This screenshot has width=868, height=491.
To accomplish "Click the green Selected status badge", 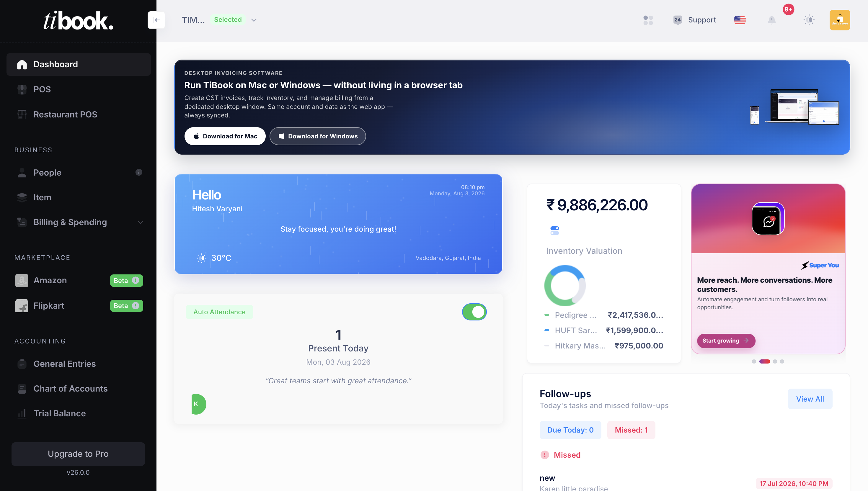I will click(228, 19).
